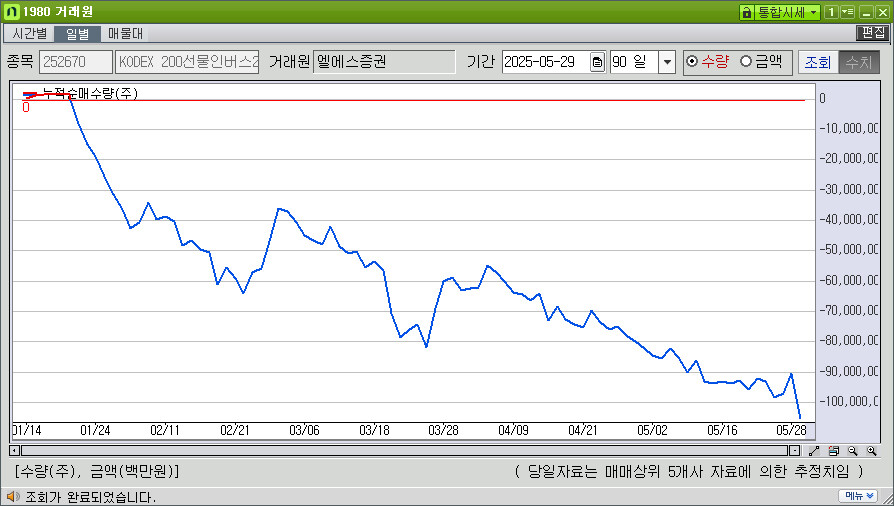Click the stock code field 252670
The width and height of the screenshot is (894, 506).
[76, 62]
